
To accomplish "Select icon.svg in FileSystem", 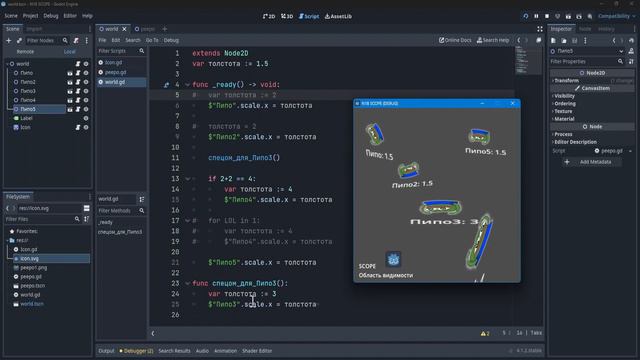I will click(x=49, y=259).
